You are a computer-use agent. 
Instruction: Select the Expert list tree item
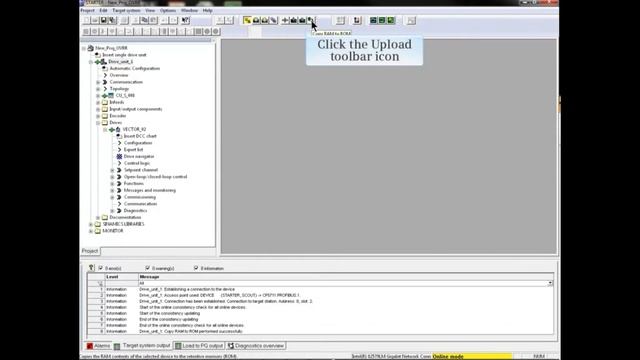coord(133,150)
